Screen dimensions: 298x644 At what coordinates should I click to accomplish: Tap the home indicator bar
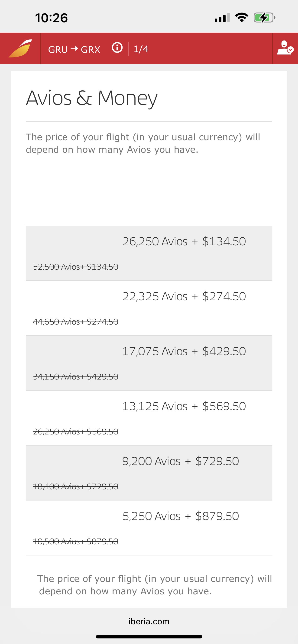(149, 637)
